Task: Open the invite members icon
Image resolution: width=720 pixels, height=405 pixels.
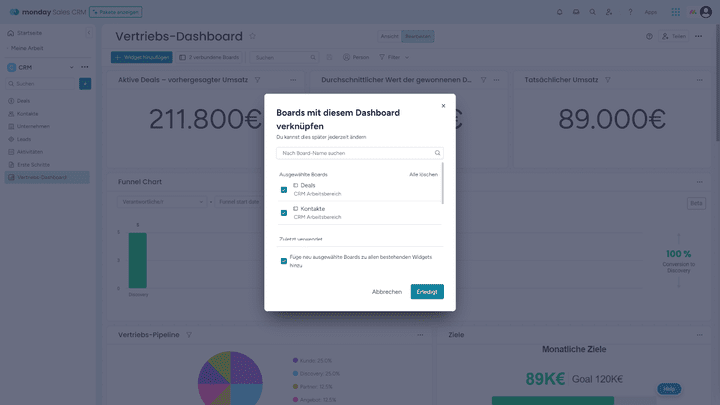Action: (609, 12)
